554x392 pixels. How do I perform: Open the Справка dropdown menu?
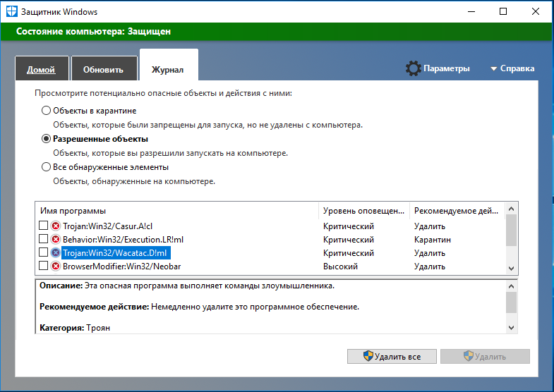[x=512, y=69]
